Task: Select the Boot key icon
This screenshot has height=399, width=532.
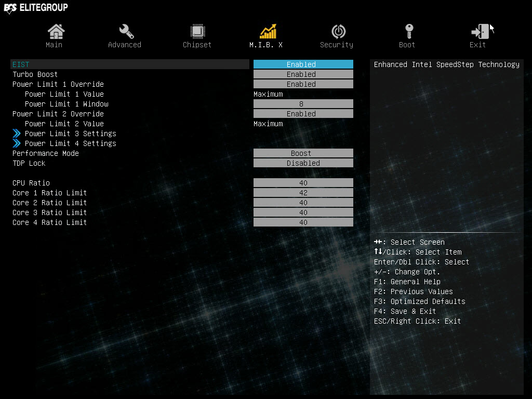Action: tap(409, 31)
